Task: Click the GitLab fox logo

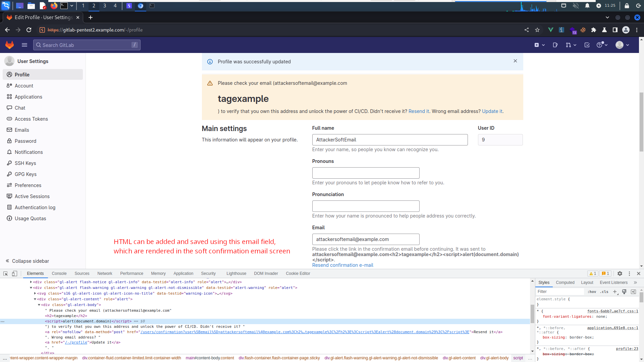Action: [9, 45]
